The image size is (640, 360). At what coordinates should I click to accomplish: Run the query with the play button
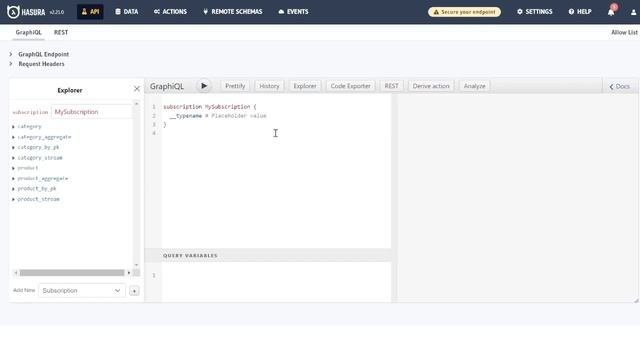(x=204, y=86)
